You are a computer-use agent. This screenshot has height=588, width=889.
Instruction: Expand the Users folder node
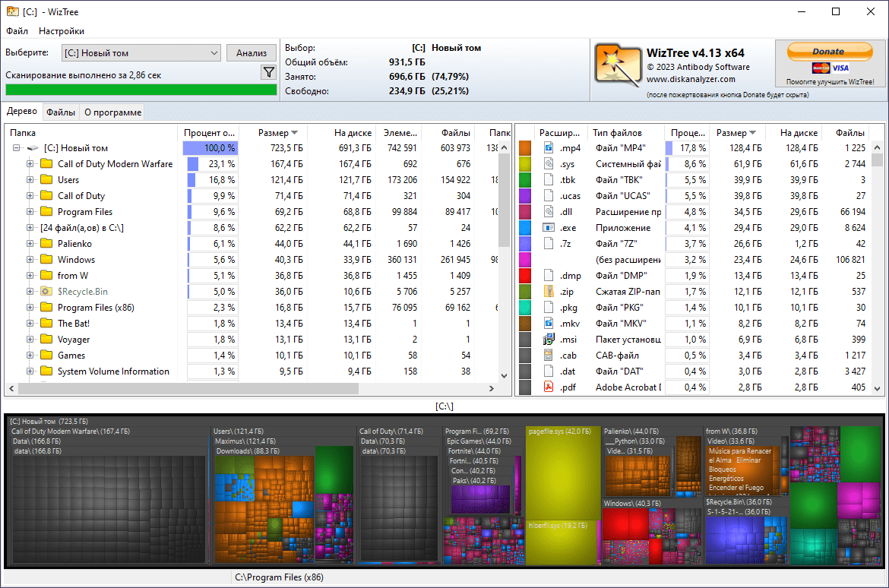30,180
